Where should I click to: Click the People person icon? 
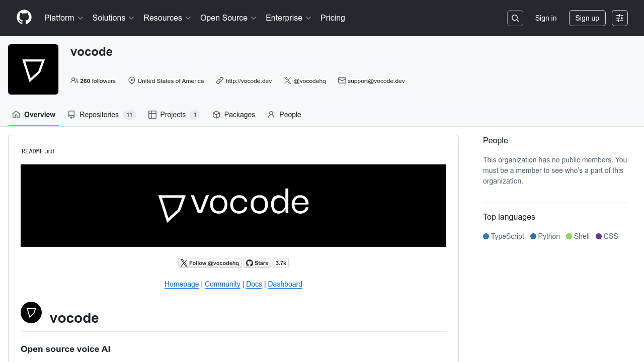(271, 115)
